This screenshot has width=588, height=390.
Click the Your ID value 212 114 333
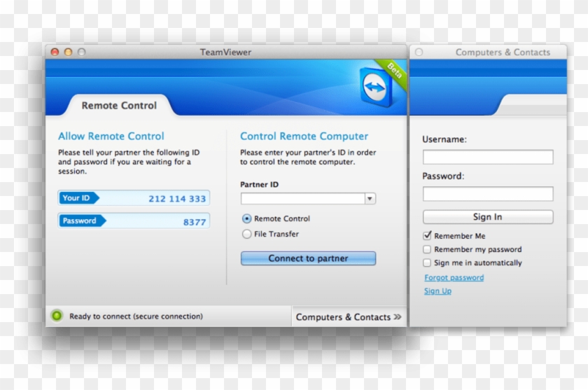(x=177, y=199)
